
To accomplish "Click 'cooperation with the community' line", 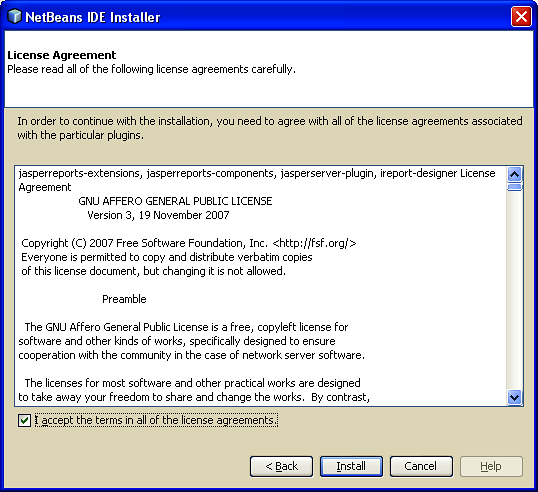I will click(x=191, y=355).
